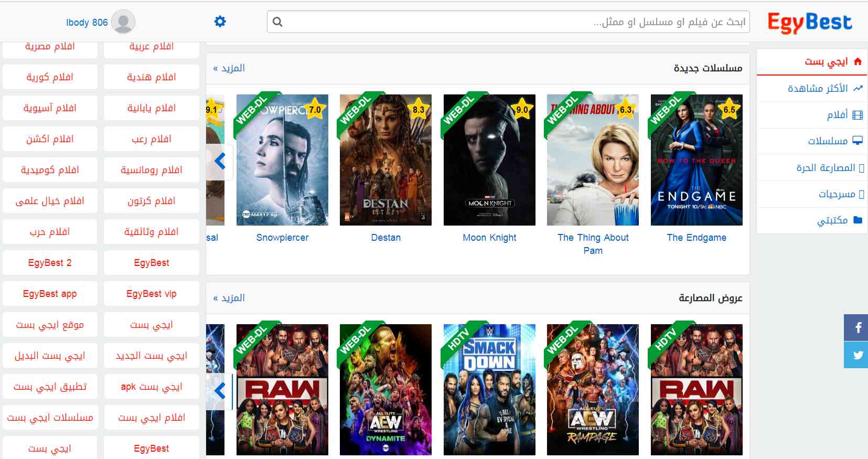Click the EgyBest app button

click(50, 294)
